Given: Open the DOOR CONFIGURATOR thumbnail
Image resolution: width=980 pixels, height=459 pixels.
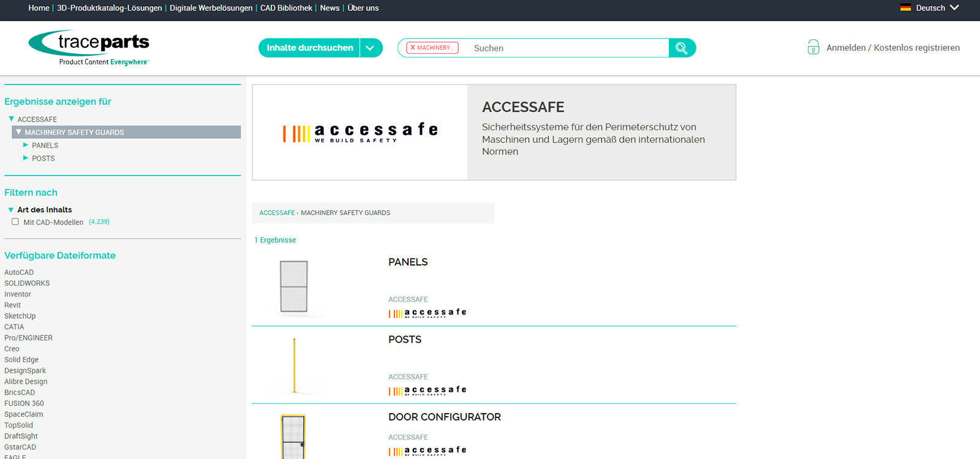Looking at the screenshot, I should coord(293,437).
